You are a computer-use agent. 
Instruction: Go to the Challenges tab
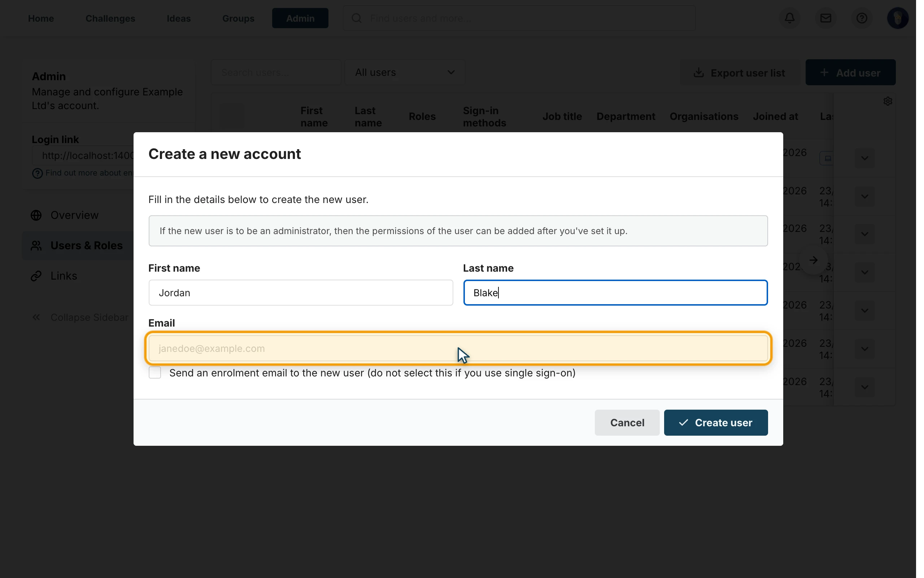[x=110, y=18]
